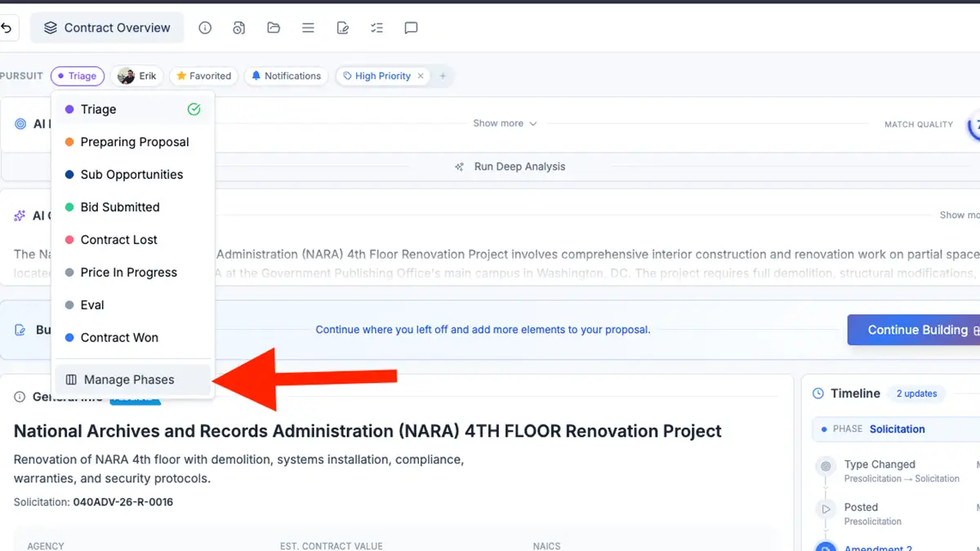Select the Triage phase option
This screenshot has width=980, height=551.
pos(133,109)
